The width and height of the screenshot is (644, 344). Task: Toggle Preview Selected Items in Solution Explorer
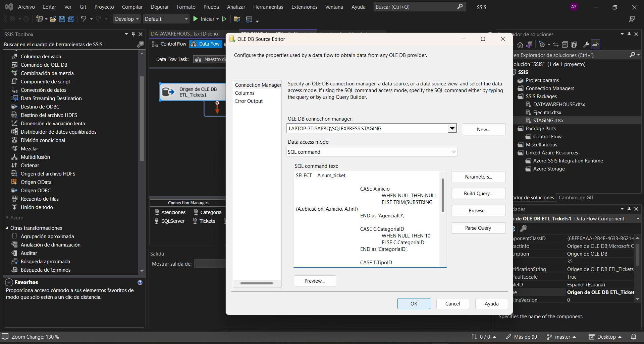595,45
